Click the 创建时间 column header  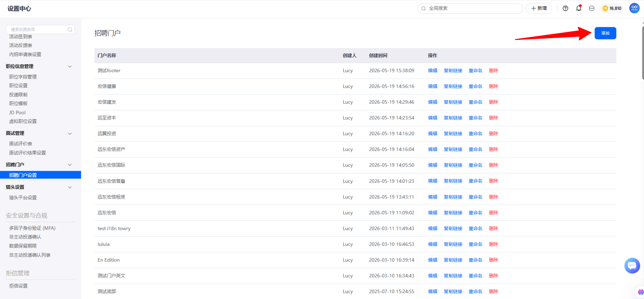[x=378, y=56]
